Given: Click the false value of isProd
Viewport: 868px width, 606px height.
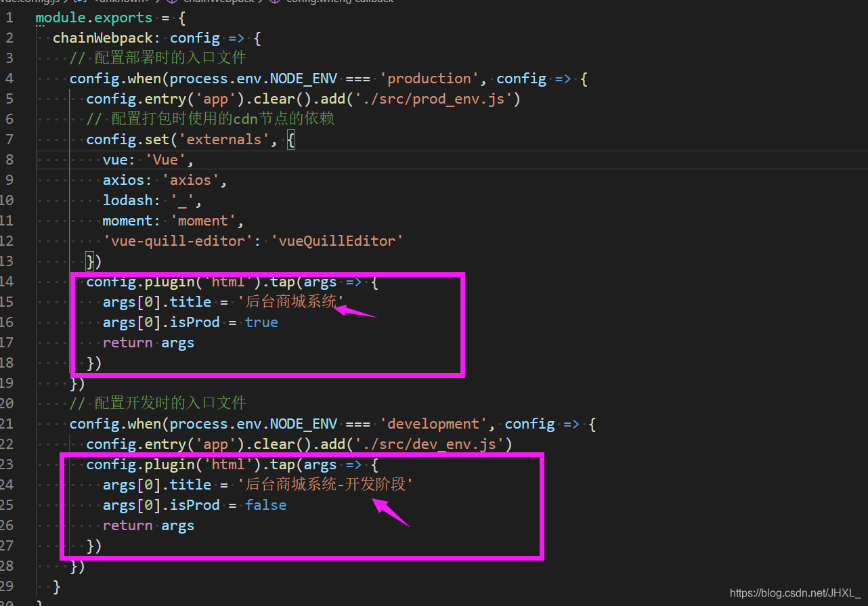Looking at the screenshot, I should tap(265, 505).
